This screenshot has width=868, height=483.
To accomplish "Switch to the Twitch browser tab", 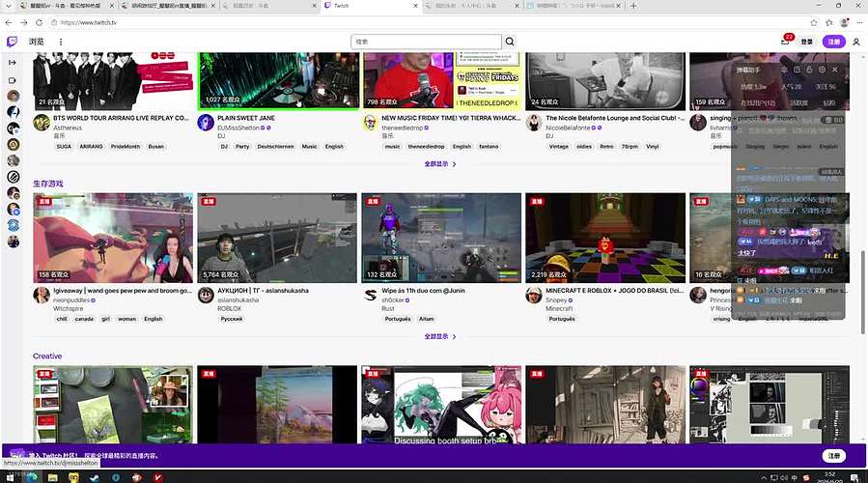I will [x=371, y=6].
